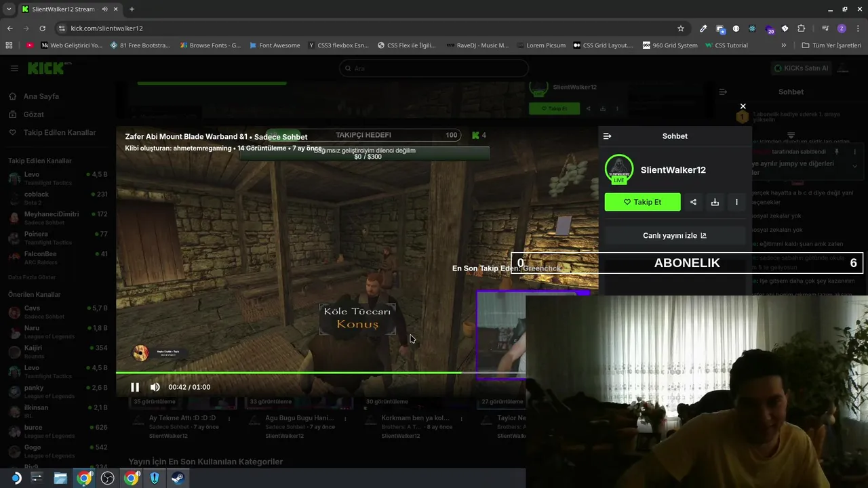Collapse the Sohbet panel in clip overlay
Viewport: 868px width, 488px height.
(x=607, y=136)
